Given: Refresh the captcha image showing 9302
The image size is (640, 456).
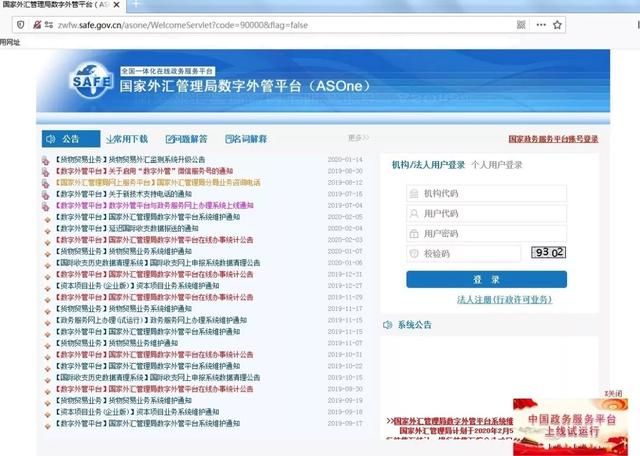Looking at the screenshot, I should [548, 252].
